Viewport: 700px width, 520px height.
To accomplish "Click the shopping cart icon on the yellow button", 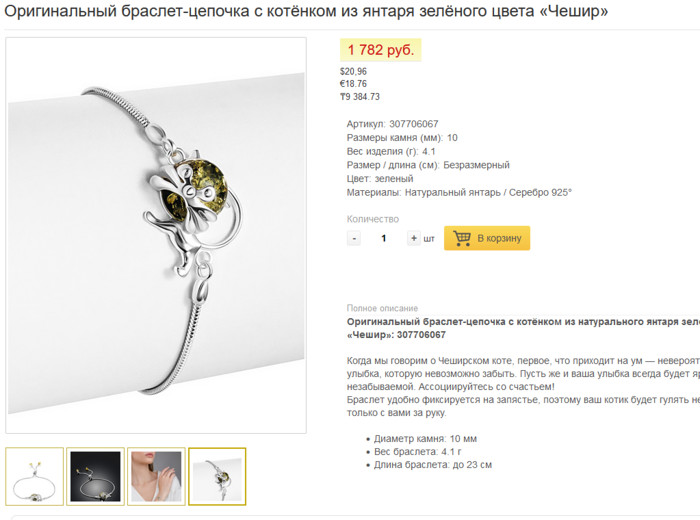I will click(x=462, y=238).
